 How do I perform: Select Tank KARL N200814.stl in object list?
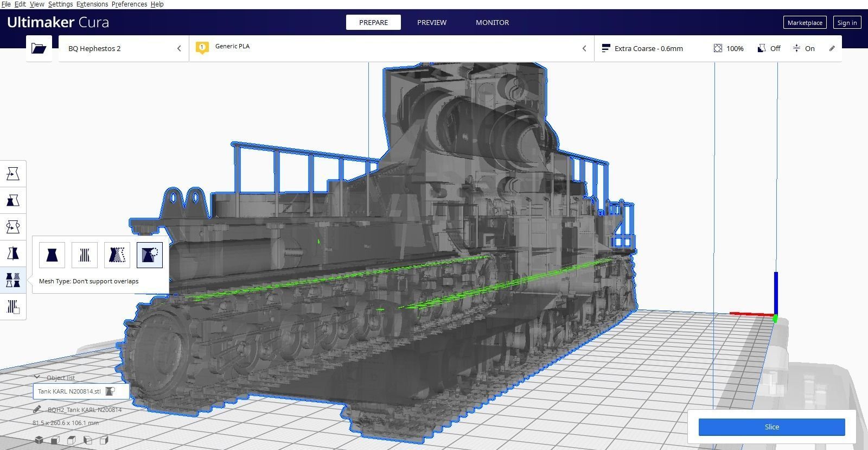point(81,391)
